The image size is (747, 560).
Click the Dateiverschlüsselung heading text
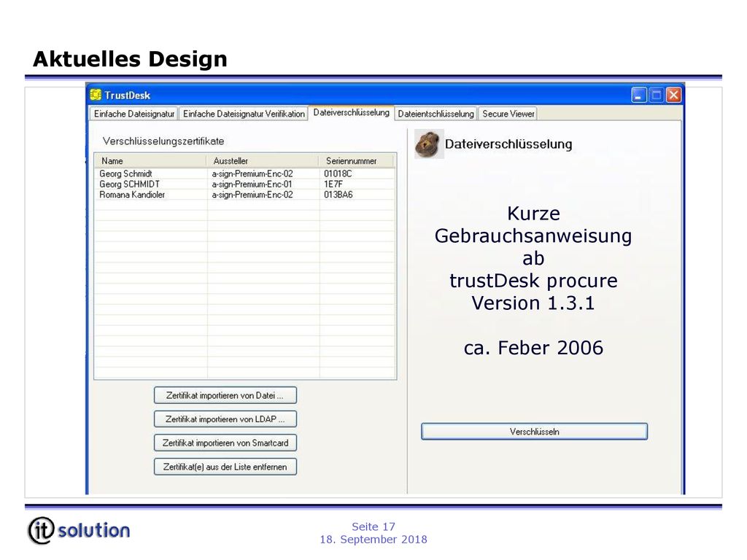pyautogui.click(x=508, y=144)
